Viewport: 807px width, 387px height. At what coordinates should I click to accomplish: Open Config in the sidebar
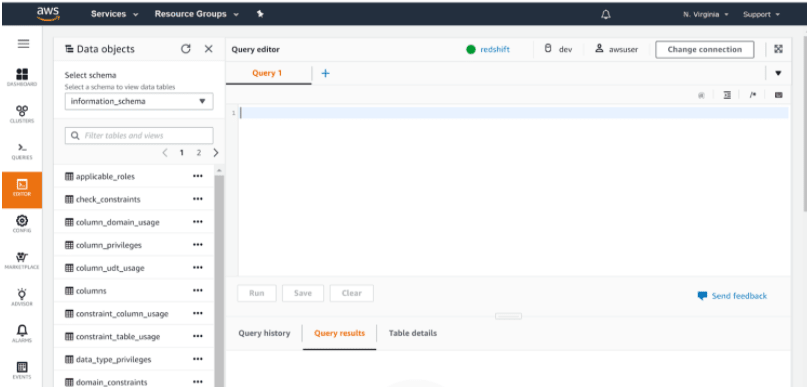point(22,224)
